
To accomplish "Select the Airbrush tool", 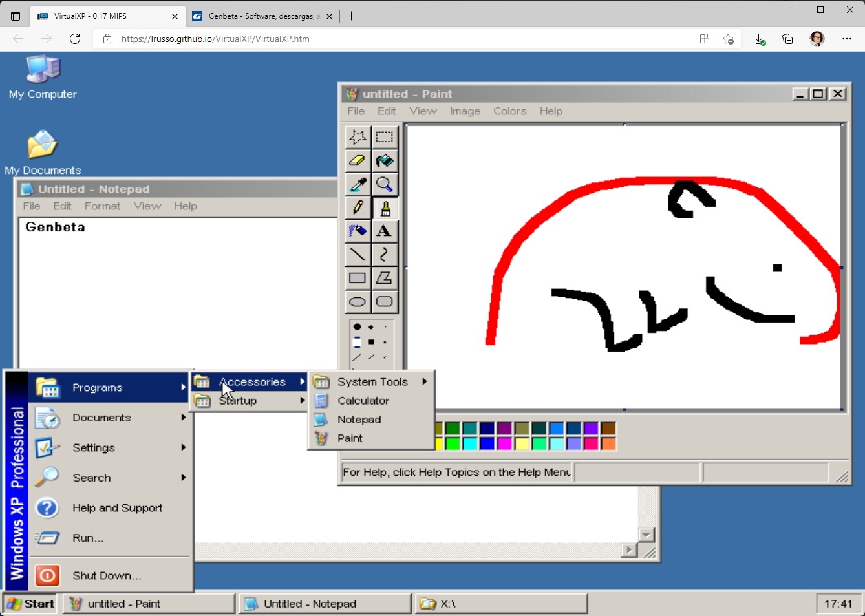I will 358,231.
